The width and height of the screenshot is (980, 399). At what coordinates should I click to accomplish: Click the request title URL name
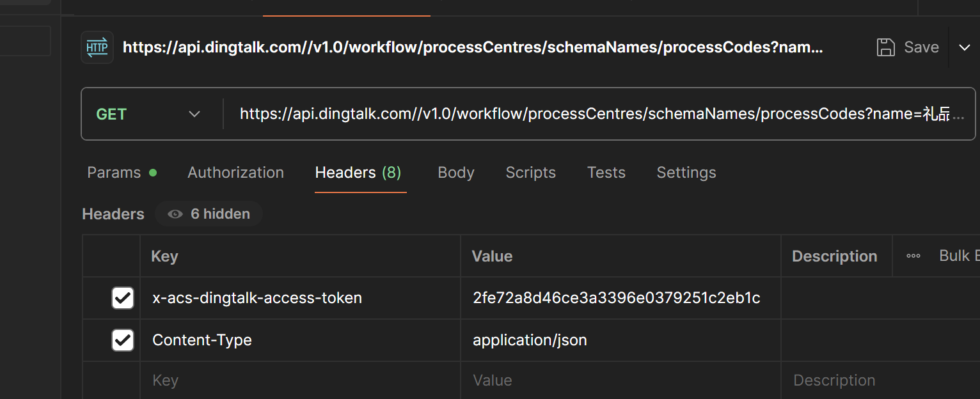point(473,47)
